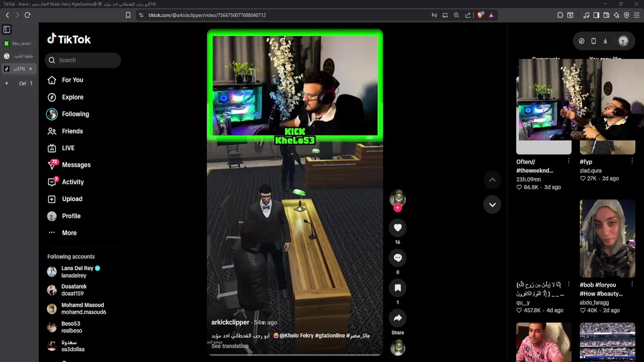Share the video with arrow icon

[x=397, y=318]
